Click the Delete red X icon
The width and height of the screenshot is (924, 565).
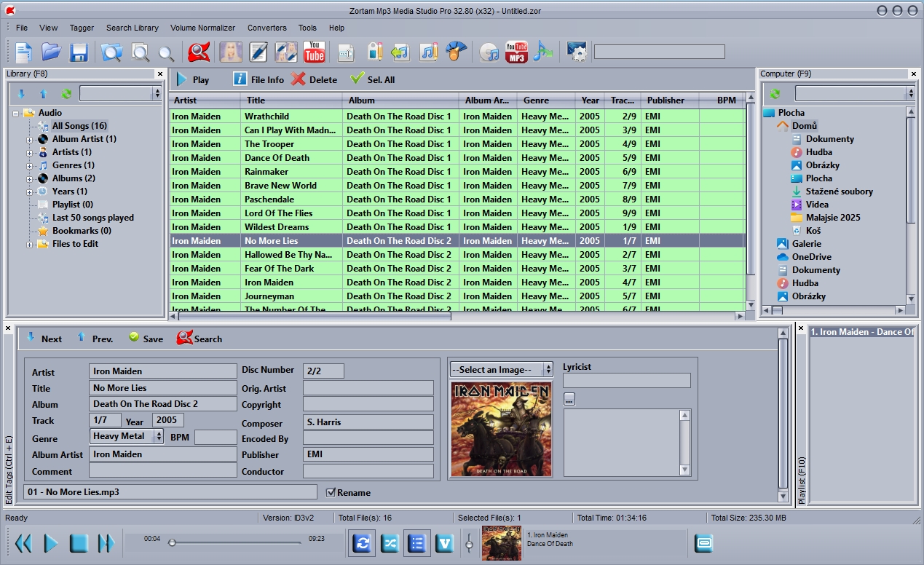click(299, 79)
